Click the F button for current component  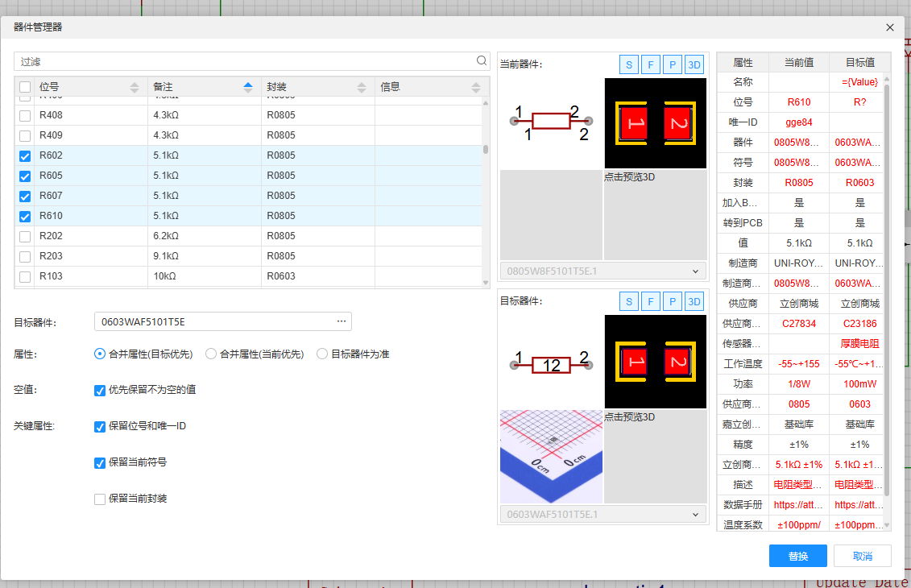click(650, 64)
